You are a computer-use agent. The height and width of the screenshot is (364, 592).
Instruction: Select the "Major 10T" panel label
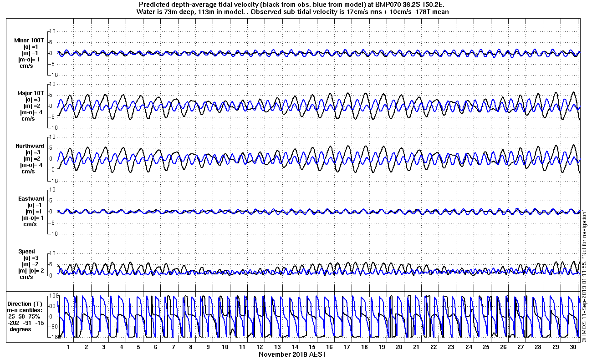tap(31, 93)
